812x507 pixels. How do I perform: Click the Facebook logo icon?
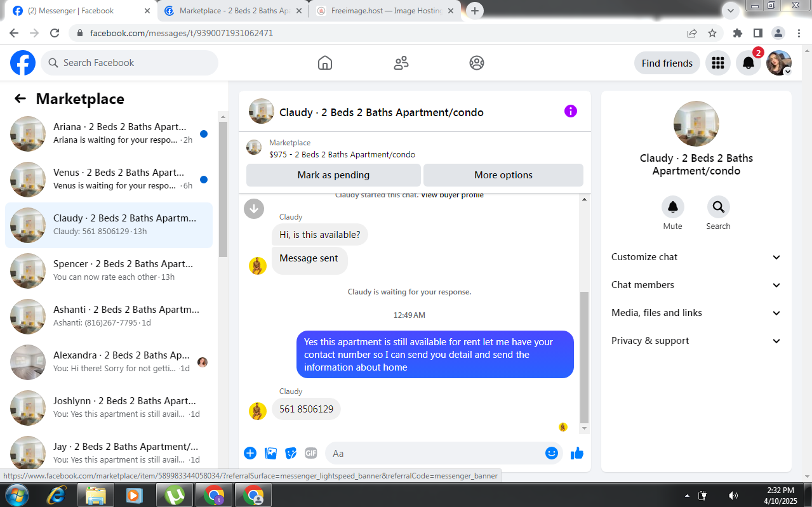(23, 63)
